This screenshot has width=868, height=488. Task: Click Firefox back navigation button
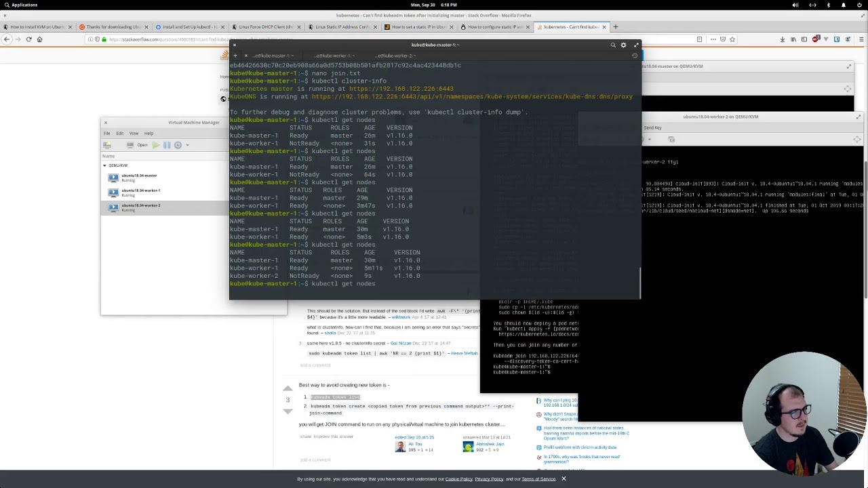7,39
